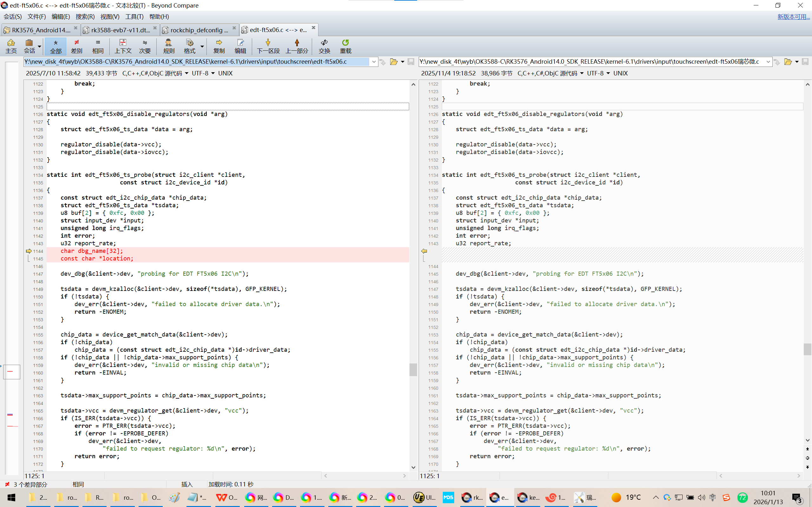Open the Sessions (会话) toolbar dropdown arrow

click(x=40, y=47)
